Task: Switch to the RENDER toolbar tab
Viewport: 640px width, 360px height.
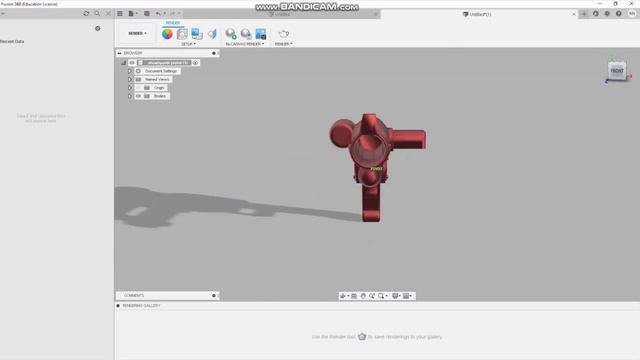Action: tap(173, 23)
